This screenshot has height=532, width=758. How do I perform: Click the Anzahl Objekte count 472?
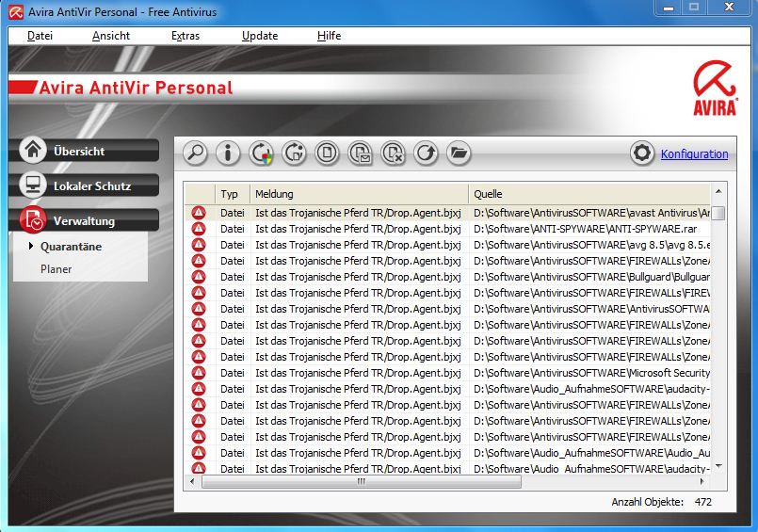coord(702,502)
